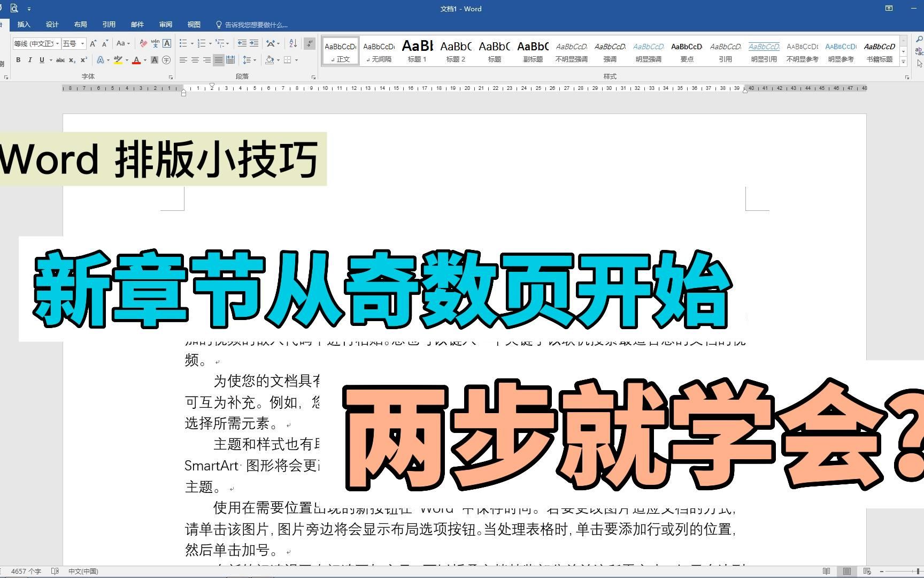Viewport: 924px width, 578px height.
Task: Clear all formatting with eraser icon
Action: pyautogui.click(x=143, y=43)
